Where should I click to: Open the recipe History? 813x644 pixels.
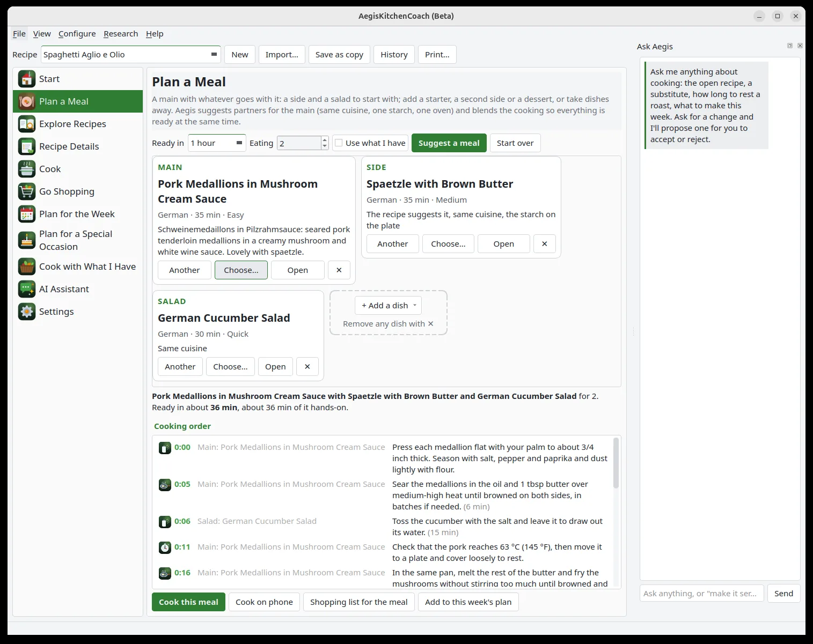click(394, 55)
